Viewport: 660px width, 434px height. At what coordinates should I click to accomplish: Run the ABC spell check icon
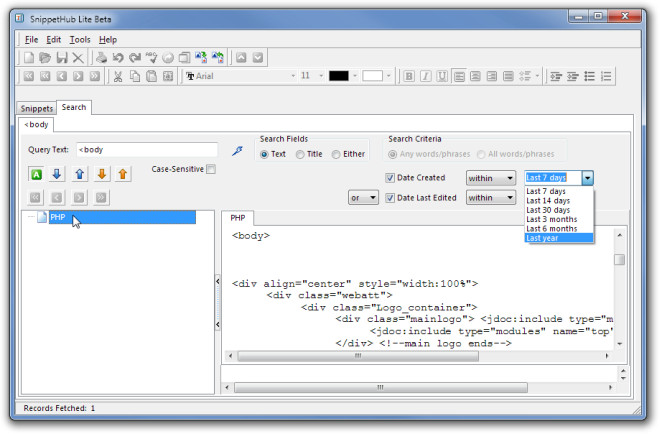pyautogui.click(x=151, y=58)
